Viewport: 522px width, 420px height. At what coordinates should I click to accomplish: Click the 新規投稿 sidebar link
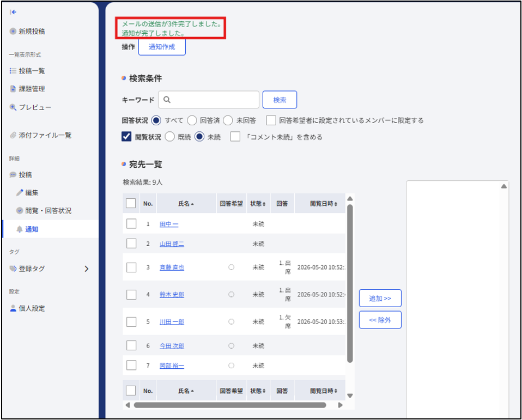click(x=32, y=31)
